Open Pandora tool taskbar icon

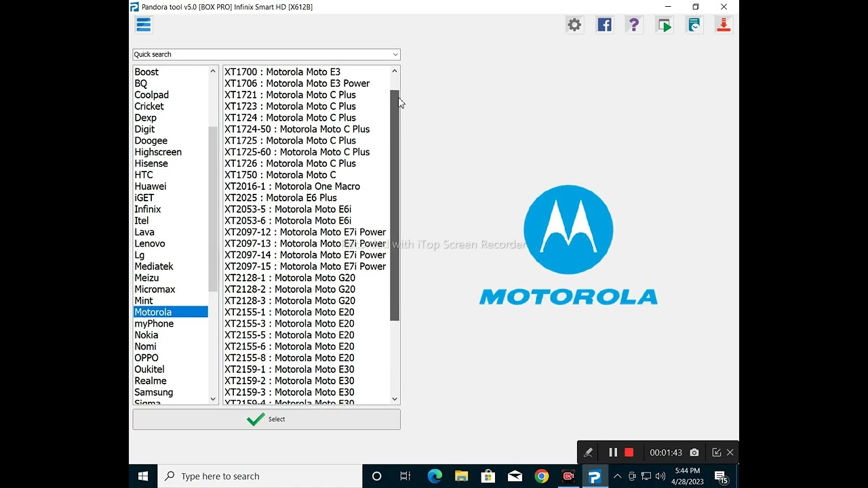(595, 476)
